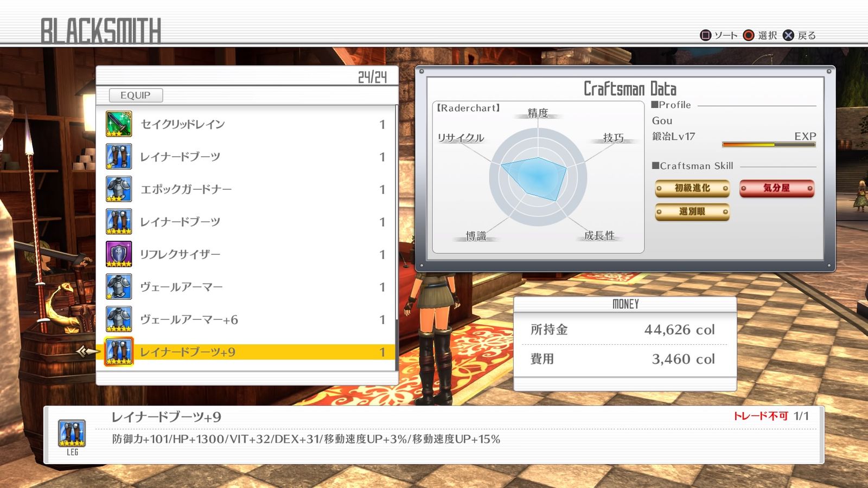This screenshot has width=868, height=488.
Task: Choose the ヴェールアーマー+6 armor icon
Action: click(x=119, y=319)
